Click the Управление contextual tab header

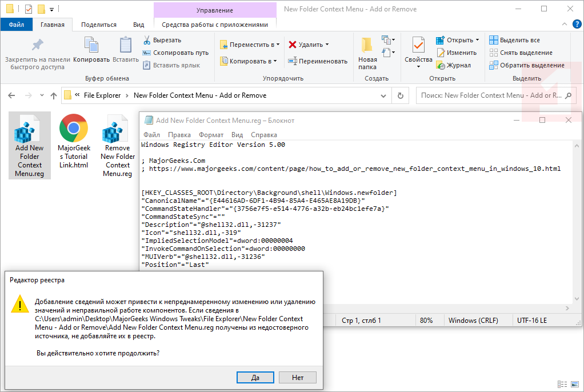coord(215,10)
